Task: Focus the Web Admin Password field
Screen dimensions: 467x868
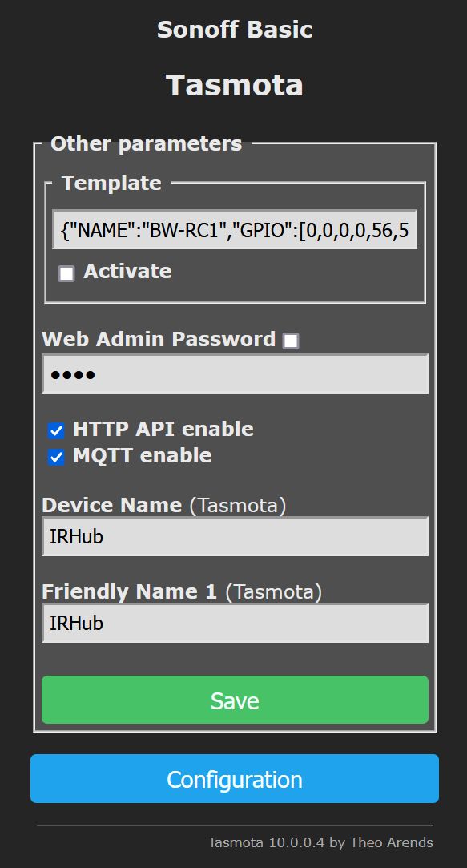Action: pos(235,374)
